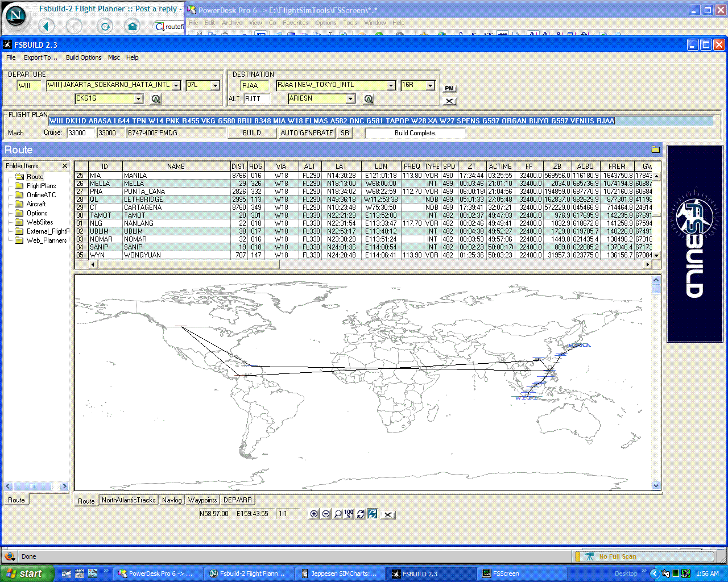The width and height of the screenshot is (728, 582).
Task: Open the departure runway 07L dropdown
Action: coord(215,85)
